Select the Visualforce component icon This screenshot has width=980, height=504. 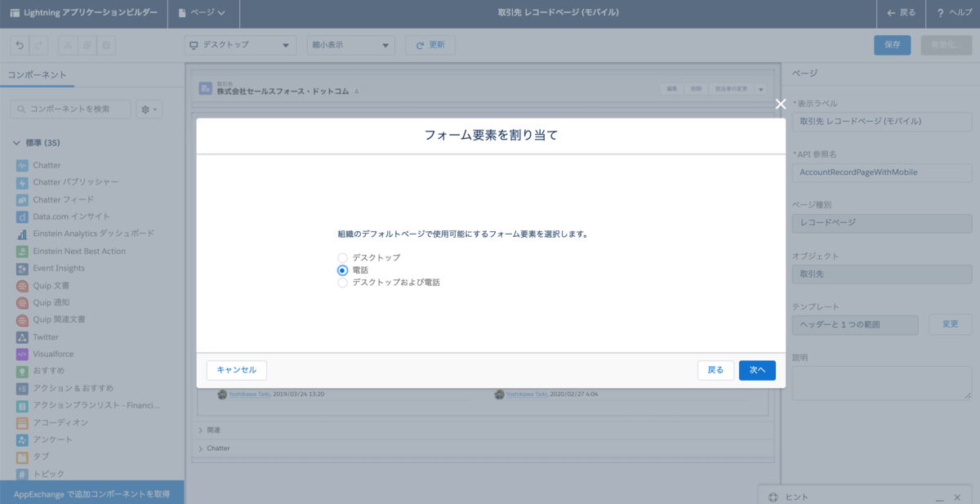[x=23, y=354]
